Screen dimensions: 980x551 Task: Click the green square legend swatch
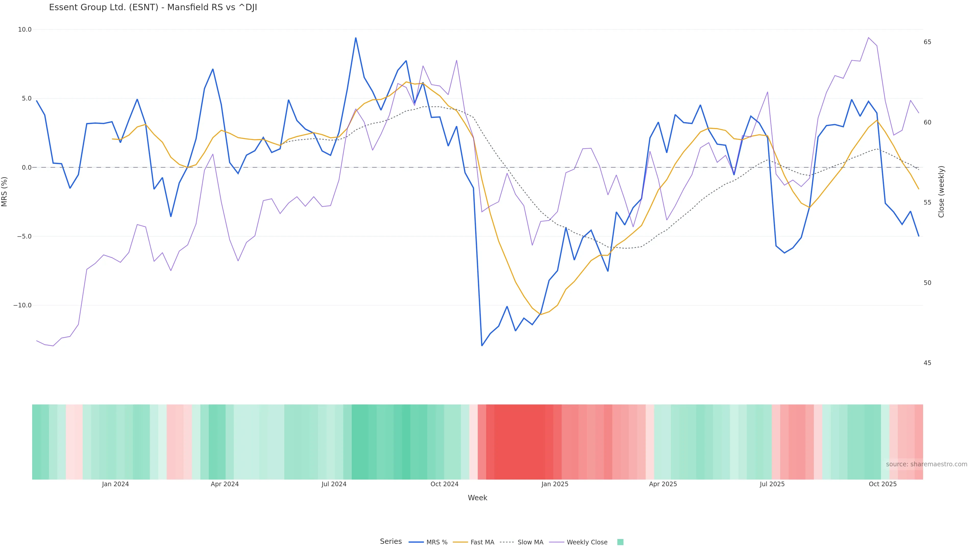click(620, 542)
